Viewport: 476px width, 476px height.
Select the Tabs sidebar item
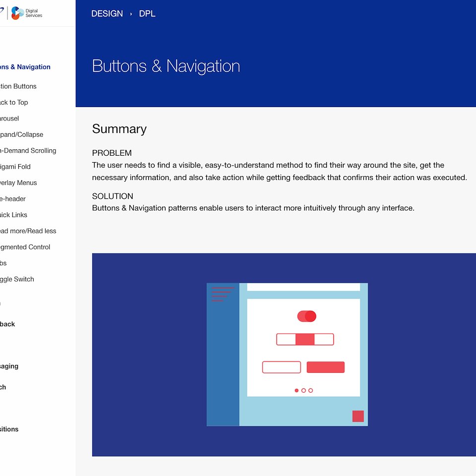click(3, 263)
